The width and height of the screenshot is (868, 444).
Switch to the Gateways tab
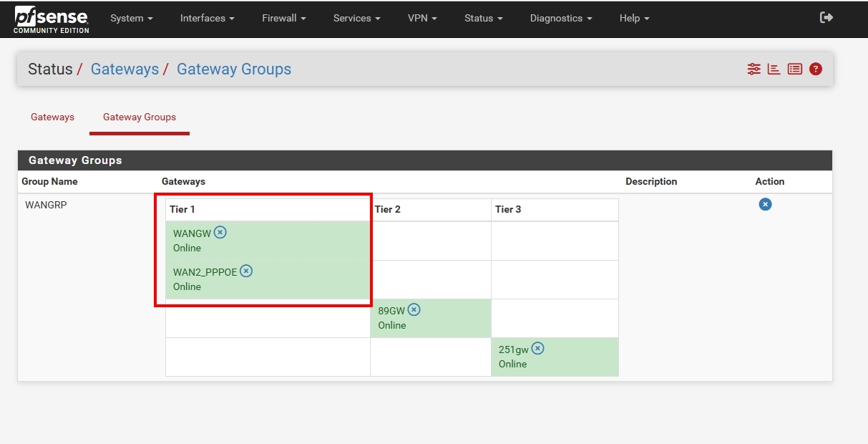[x=52, y=117]
